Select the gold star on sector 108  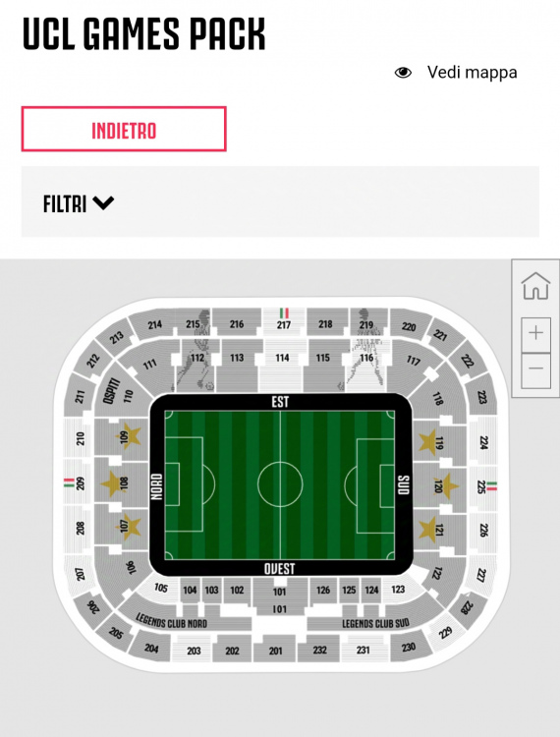[x=112, y=483]
